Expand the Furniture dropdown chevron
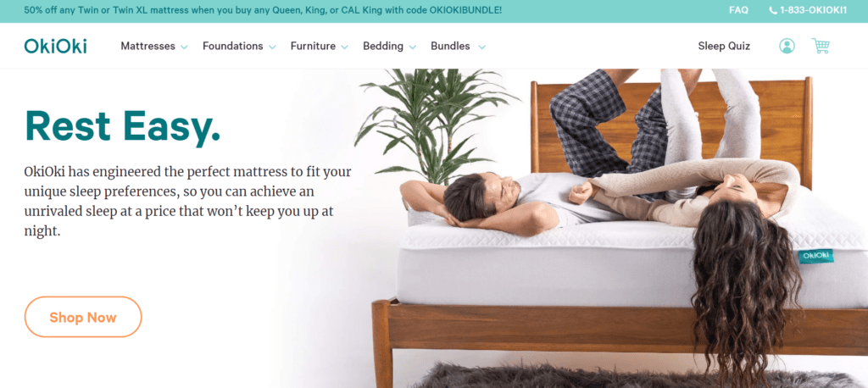This screenshot has width=868, height=388. pos(344,47)
